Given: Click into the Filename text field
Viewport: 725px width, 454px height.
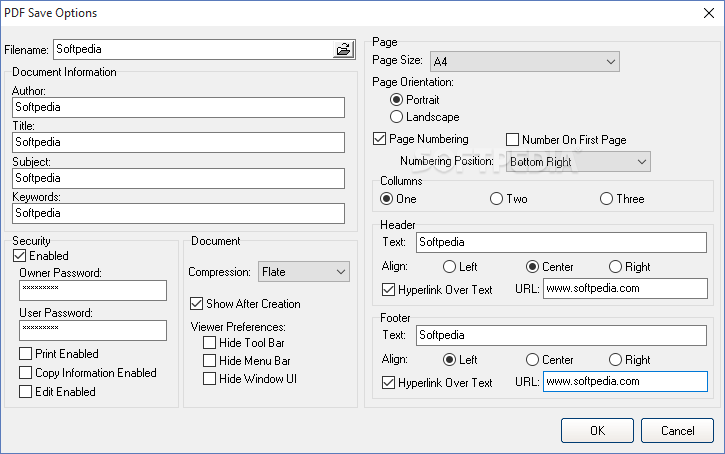Looking at the screenshot, I should pos(193,49).
